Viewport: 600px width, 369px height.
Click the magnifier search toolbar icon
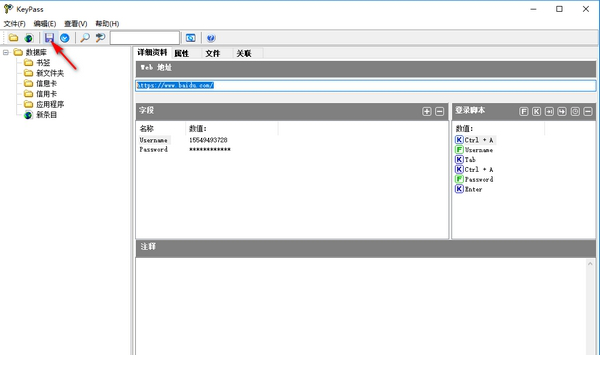[x=85, y=38]
